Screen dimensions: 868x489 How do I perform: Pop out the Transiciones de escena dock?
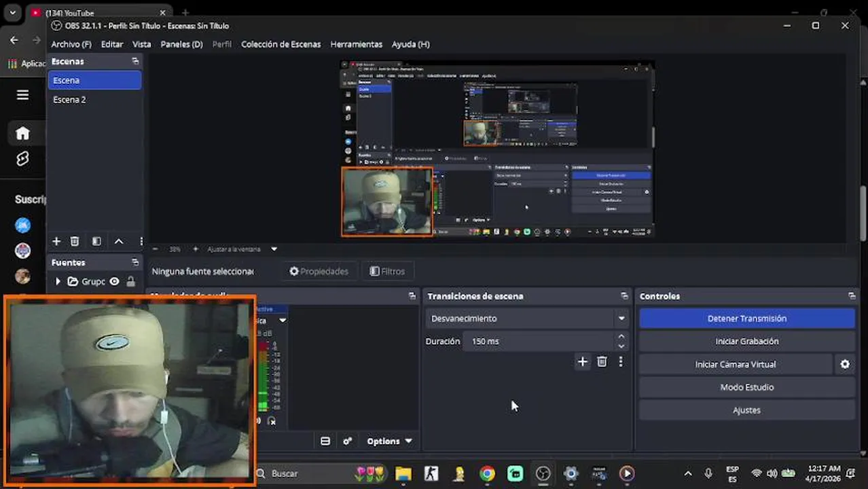pos(624,296)
